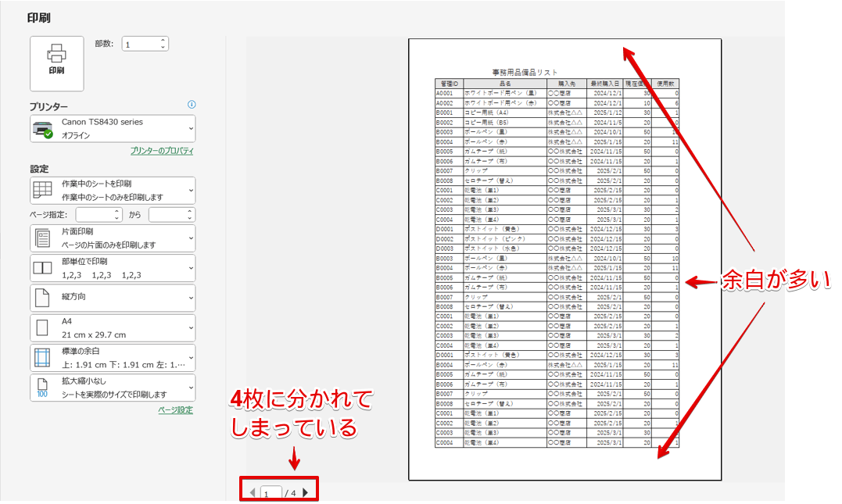Increment the 部数 copies value
This screenshot has width=842, height=504.
click(164, 39)
